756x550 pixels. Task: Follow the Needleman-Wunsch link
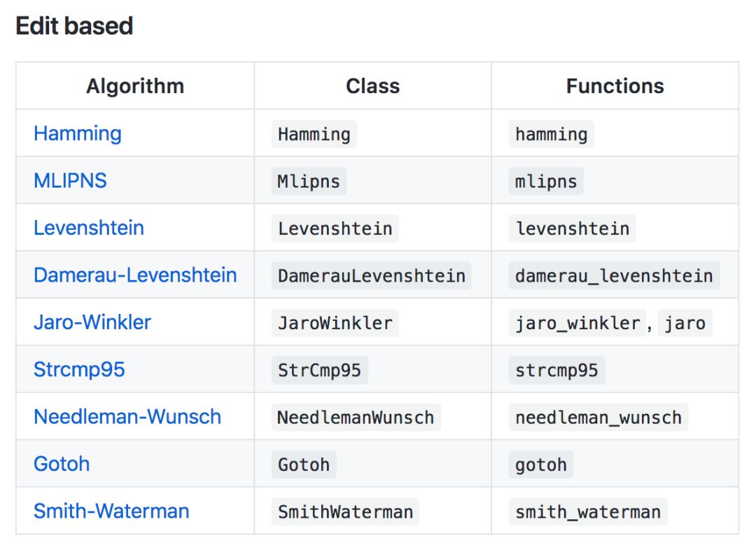pos(127,417)
